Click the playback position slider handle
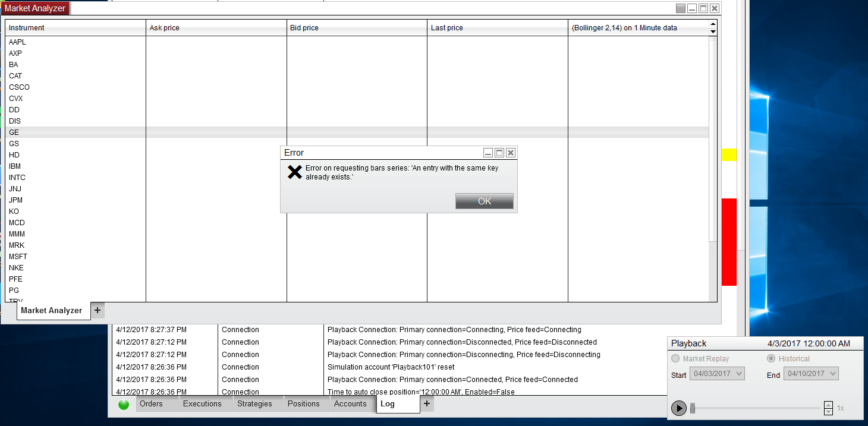 tap(692, 408)
